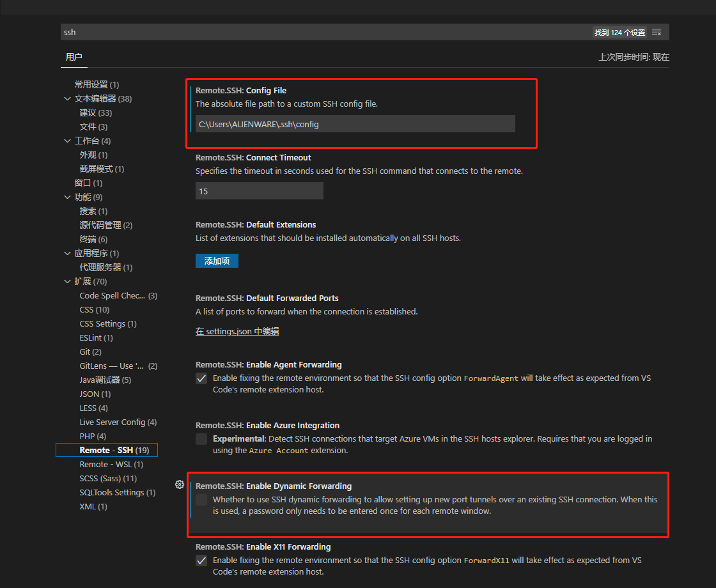Image resolution: width=716 pixels, height=588 pixels.
Task: Collapse the 工作台 settings category
Action: coord(68,140)
